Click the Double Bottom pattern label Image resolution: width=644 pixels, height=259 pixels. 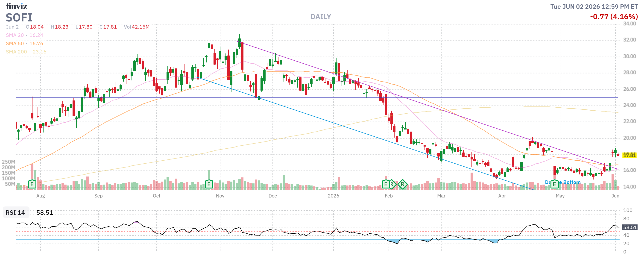pyautogui.click(x=562, y=182)
